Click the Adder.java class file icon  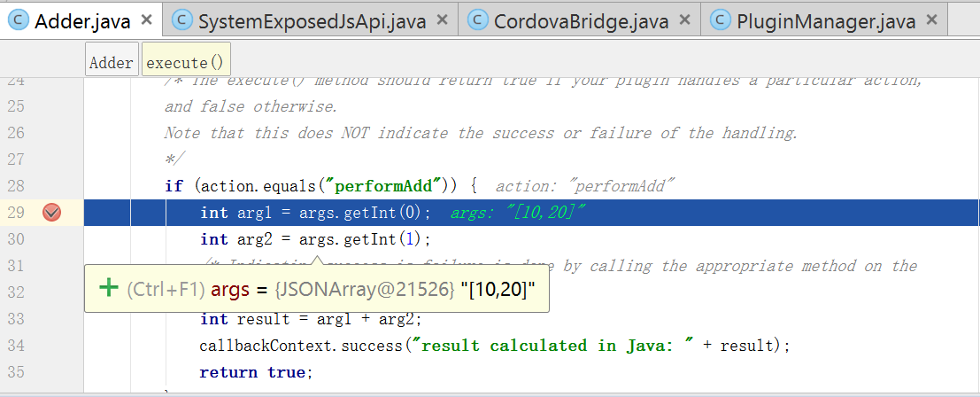click(19, 20)
